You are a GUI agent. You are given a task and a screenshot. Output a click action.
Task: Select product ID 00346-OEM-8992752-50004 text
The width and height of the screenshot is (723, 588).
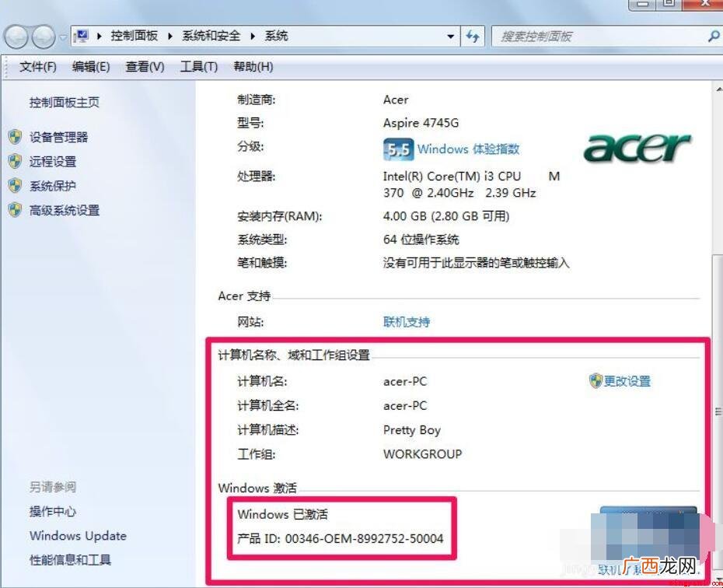365,539
